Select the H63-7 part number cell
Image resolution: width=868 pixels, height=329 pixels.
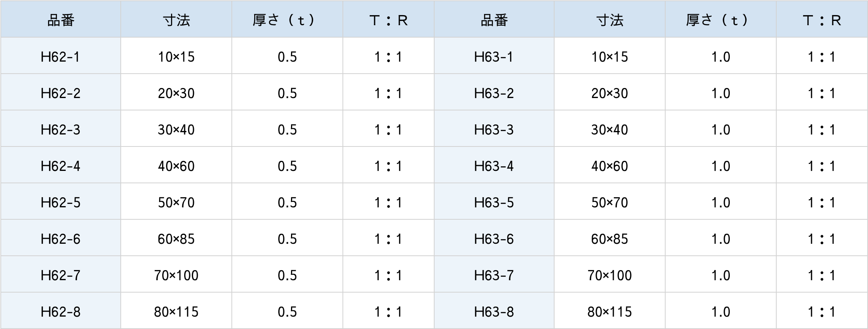[494, 276]
